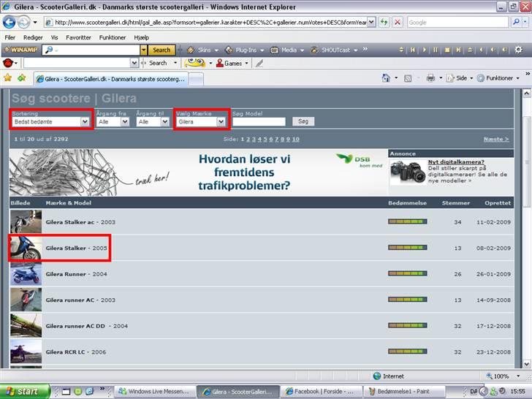Click the browser Back arrow button
The image size is (532, 399).
10,22
